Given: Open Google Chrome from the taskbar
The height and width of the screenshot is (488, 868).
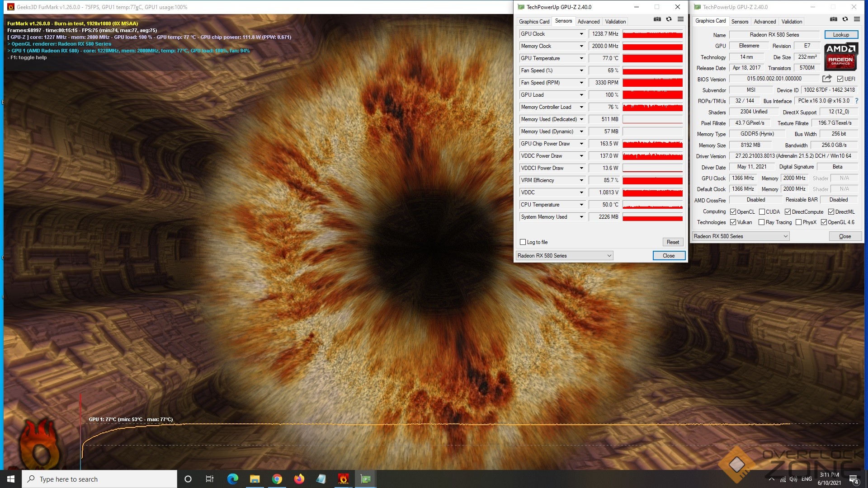Looking at the screenshot, I should pyautogui.click(x=277, y=479).
